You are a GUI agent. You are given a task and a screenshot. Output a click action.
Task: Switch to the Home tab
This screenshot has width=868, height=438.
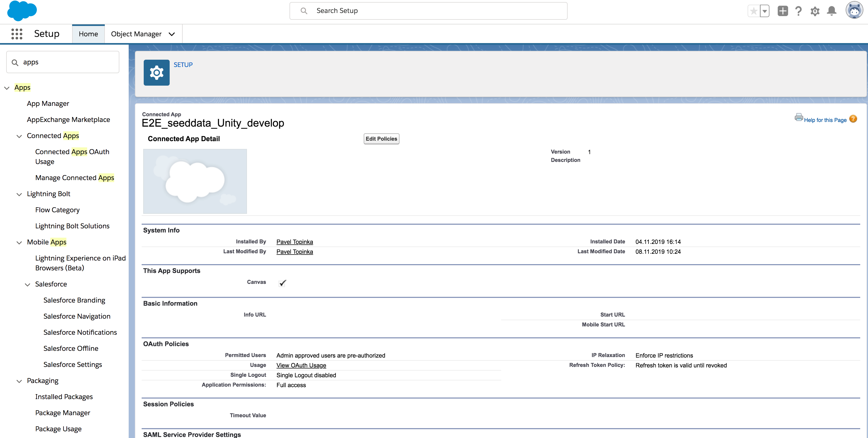[x=88, y=34]
